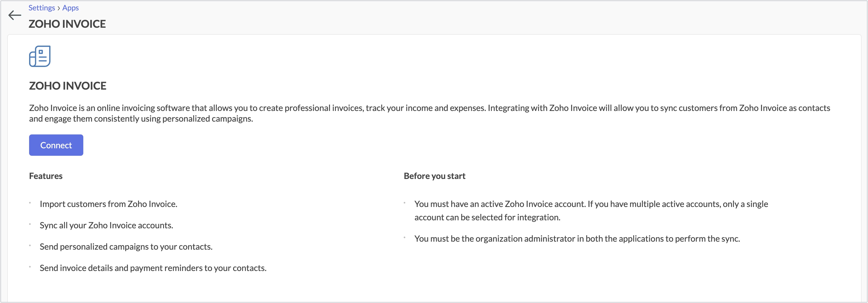Viewport: 868px width, 303px height.
Task: Navigate to the Apps breadcrumb link
Action: (x=70, y=8)
